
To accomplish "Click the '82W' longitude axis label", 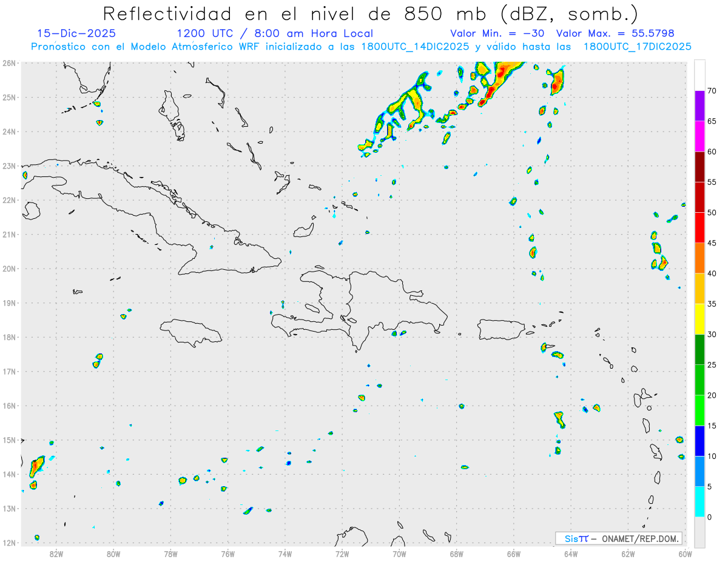I will point(56,554).
